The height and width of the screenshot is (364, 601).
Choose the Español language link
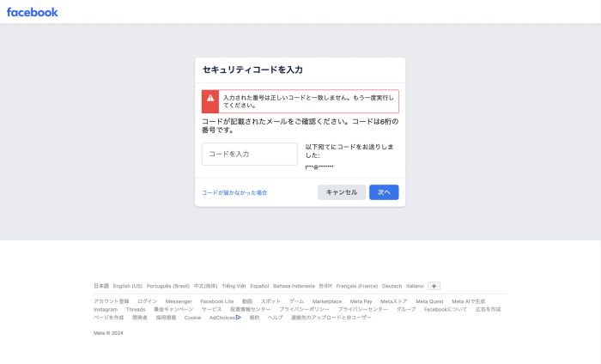click(258, 286)
